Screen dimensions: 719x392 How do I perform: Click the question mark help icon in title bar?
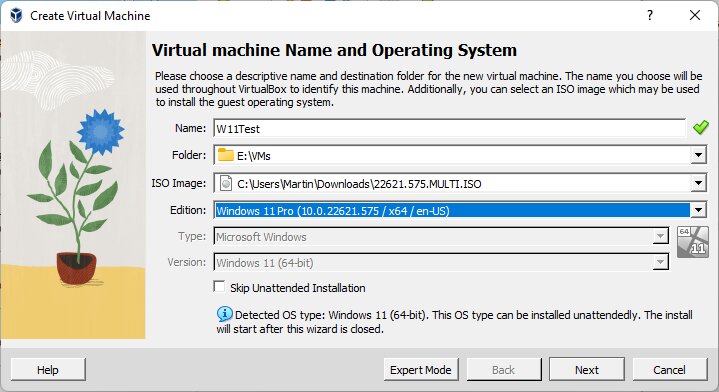click(x=650, y=15)
